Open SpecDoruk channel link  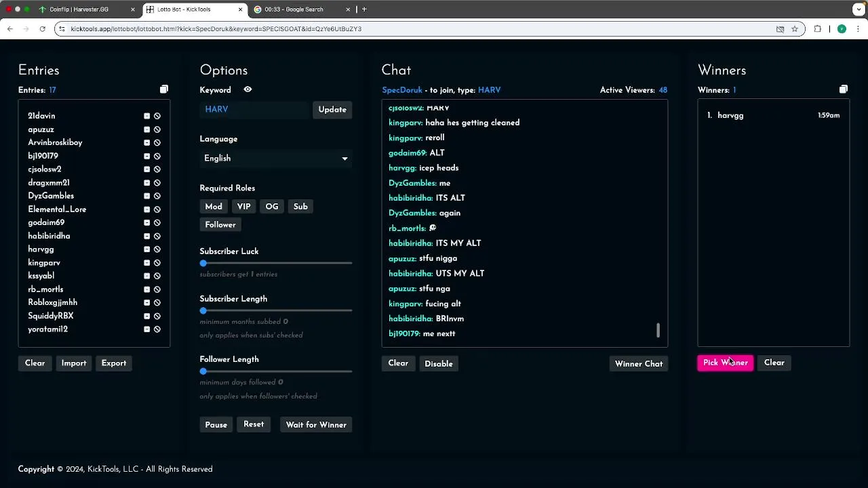(402, 90)
